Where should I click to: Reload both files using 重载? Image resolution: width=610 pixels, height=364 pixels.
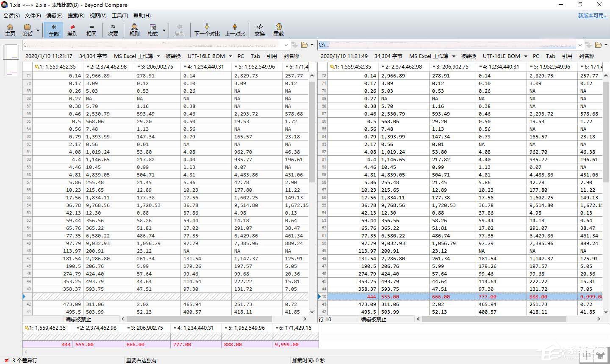coord(278,30)
